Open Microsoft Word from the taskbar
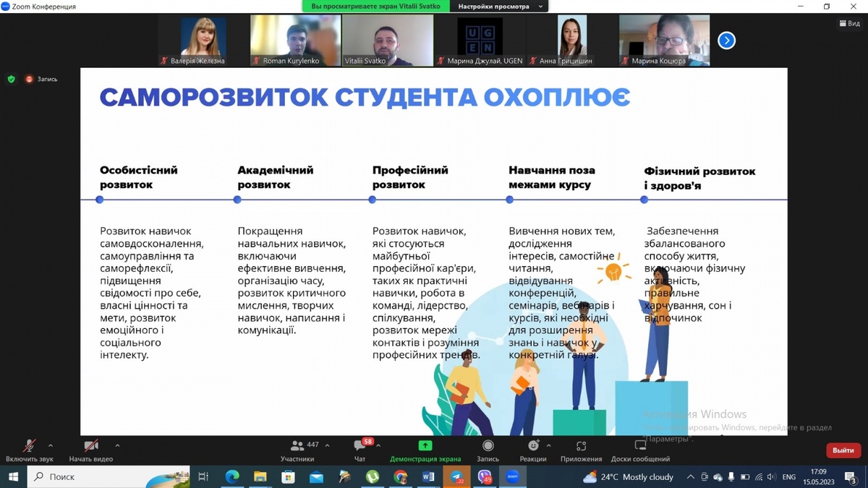The width and height of the screenshot is (868, 488). [428, 476]
